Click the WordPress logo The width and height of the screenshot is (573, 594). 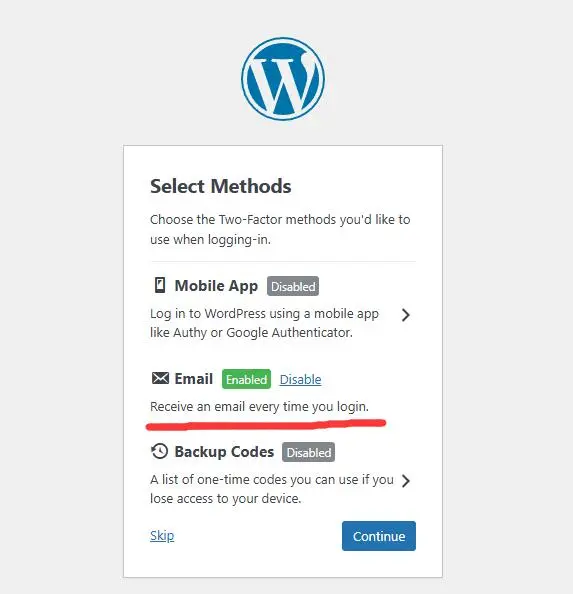pos(283,79)
